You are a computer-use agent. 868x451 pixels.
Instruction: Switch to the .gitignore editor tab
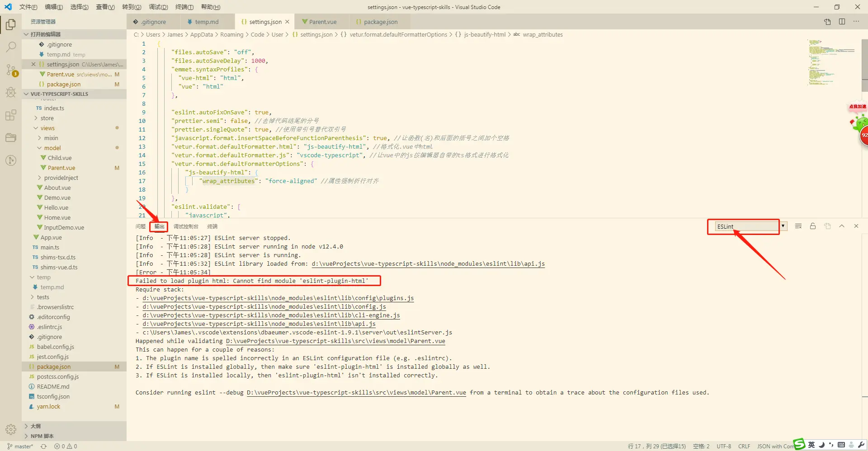(153, 22)
